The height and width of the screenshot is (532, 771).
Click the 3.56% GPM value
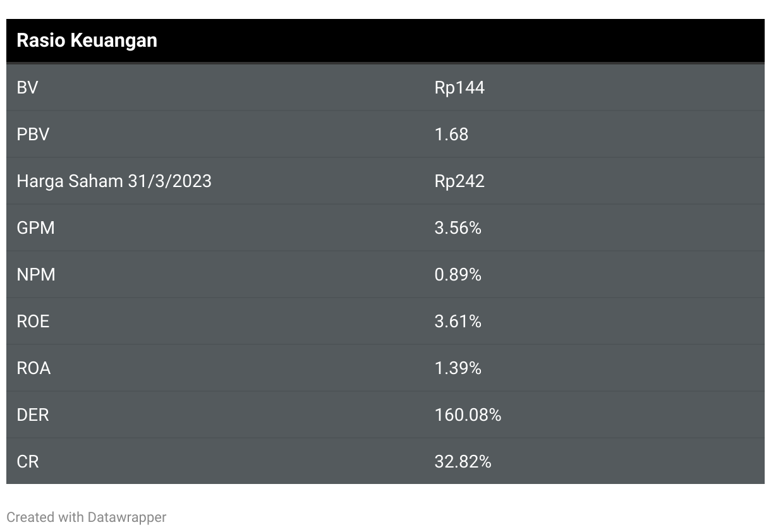(458, 227)
